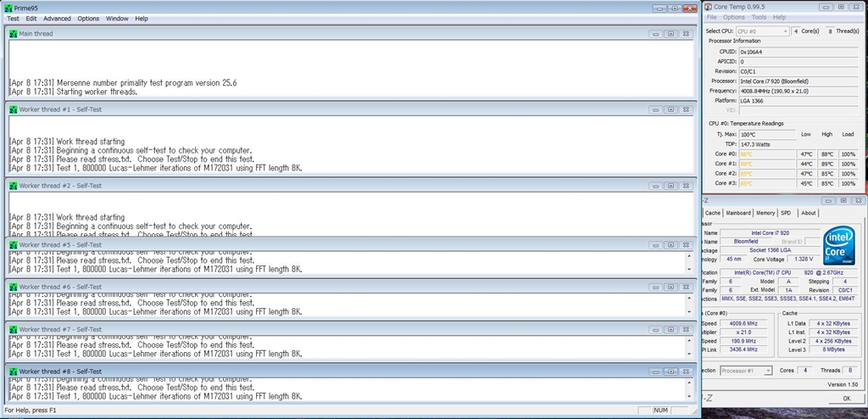Click the Worker thread #8 window icon
Image resolution: width=868 pixels, height=419 pixels.
coord(14,372)
